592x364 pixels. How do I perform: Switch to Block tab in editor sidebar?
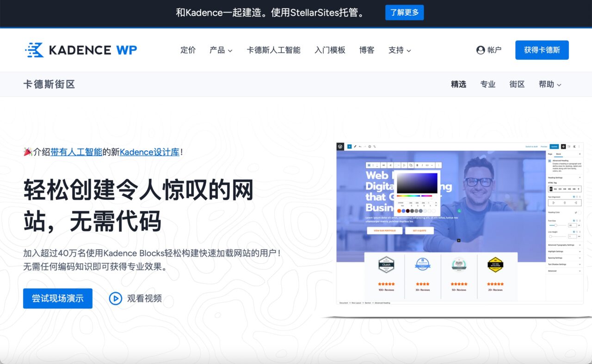[x=558, y=154]
